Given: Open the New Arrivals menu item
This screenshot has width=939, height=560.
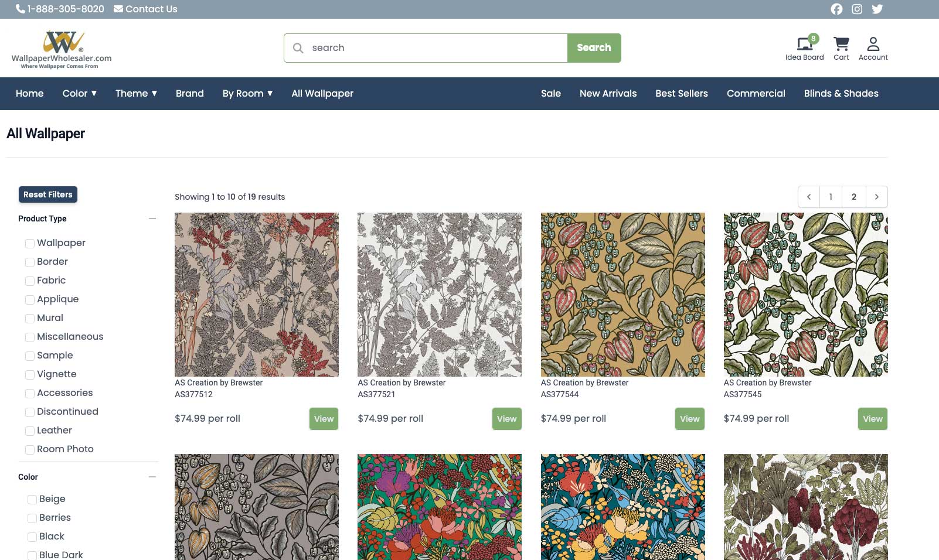Looking at the screenshot, I should click(x=608, y=94).
